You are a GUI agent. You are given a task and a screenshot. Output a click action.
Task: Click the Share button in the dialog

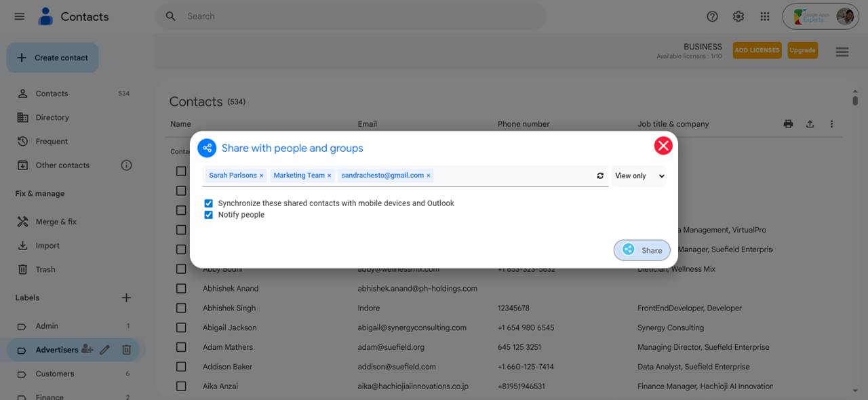642,250
